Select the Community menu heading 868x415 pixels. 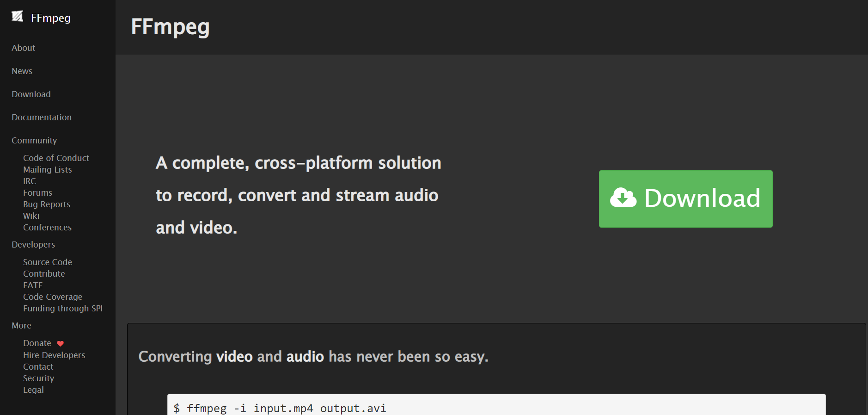[x=34, y=141]
